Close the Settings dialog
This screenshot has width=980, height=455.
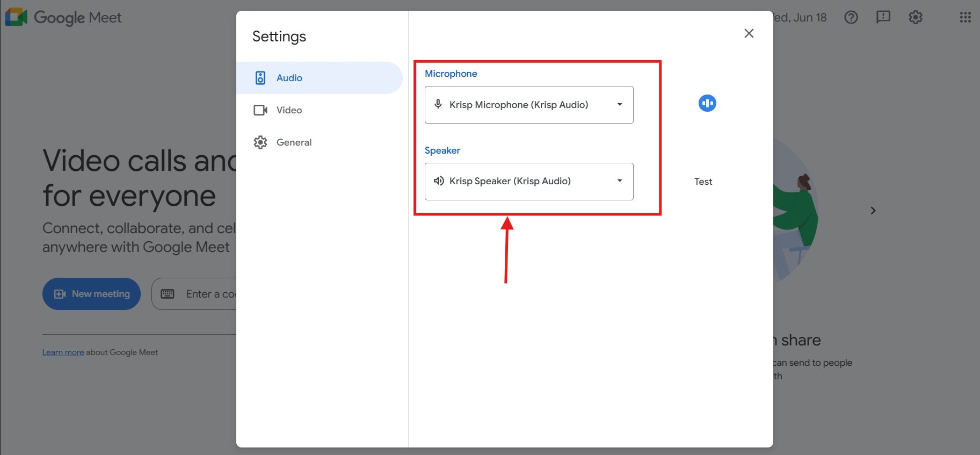coord(749,33)
